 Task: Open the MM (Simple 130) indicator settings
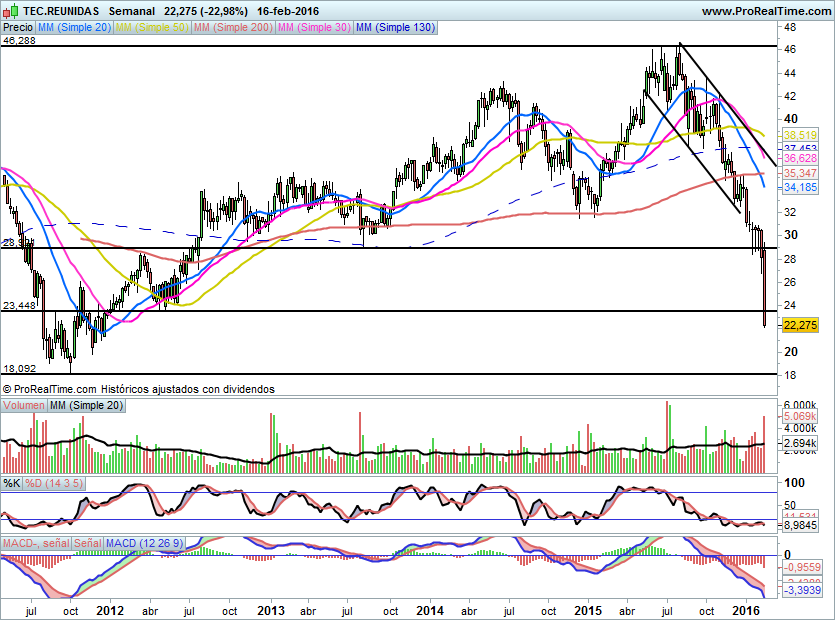396,28
